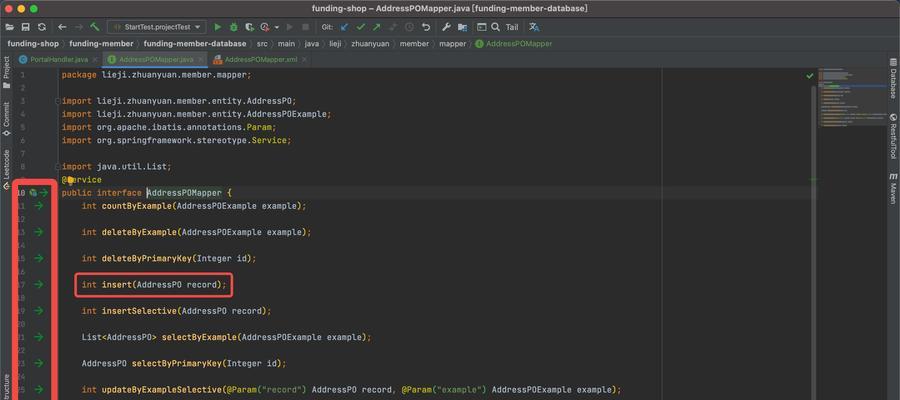This screenshot has width=900, height=400.
Task: Commit changes with the green checkmark icon
Action: tap(360, 27)
